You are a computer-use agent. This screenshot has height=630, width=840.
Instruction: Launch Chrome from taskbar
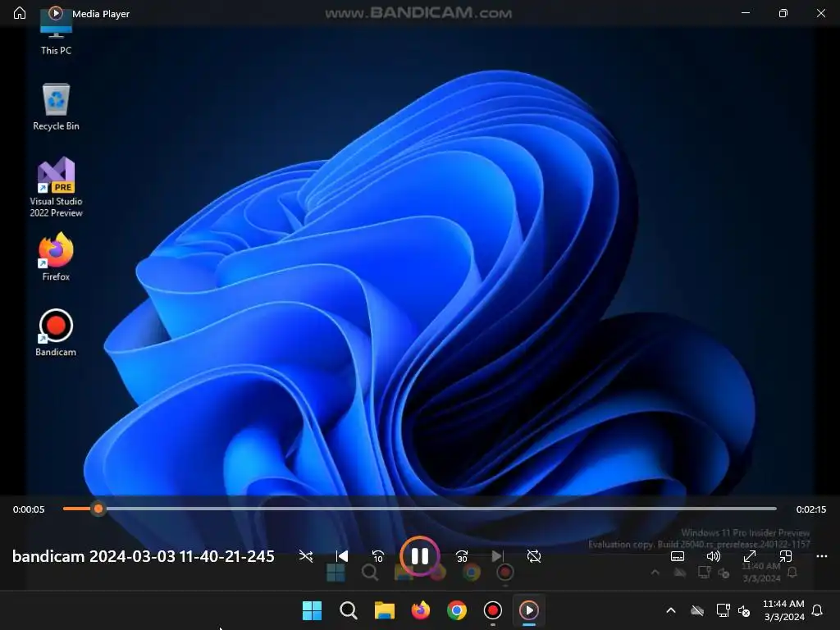(x=456, y=610)
